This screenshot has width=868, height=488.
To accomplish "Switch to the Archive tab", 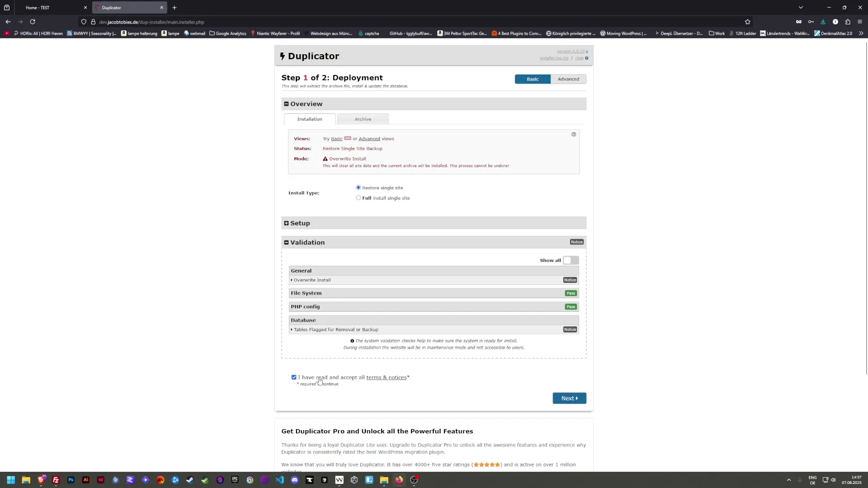I will [x=363, y=118].
